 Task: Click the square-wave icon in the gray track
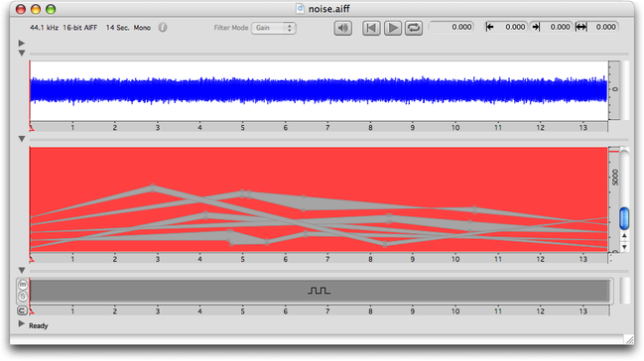[x=319, y=291]
